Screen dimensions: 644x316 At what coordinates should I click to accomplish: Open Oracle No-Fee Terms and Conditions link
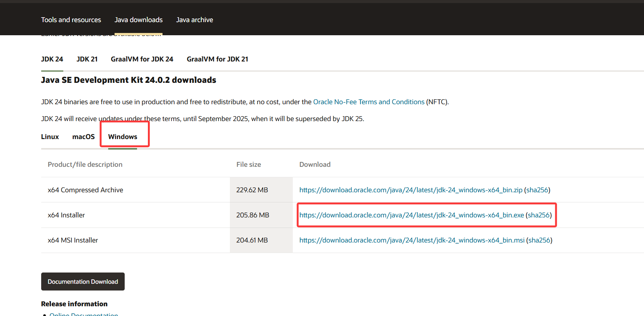pyautogui.click(x=369, y=102)
